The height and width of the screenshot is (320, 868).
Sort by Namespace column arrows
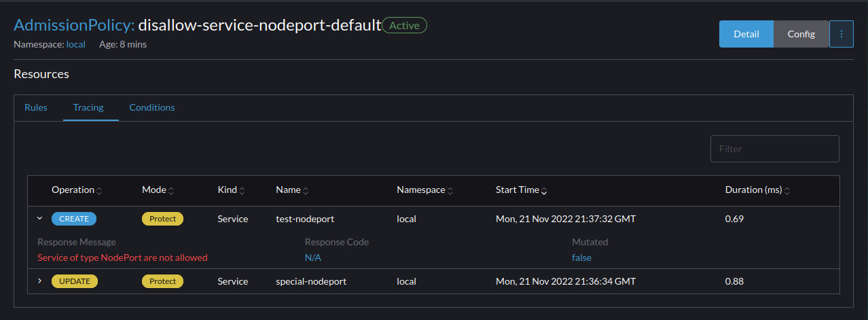click(450, 191)
